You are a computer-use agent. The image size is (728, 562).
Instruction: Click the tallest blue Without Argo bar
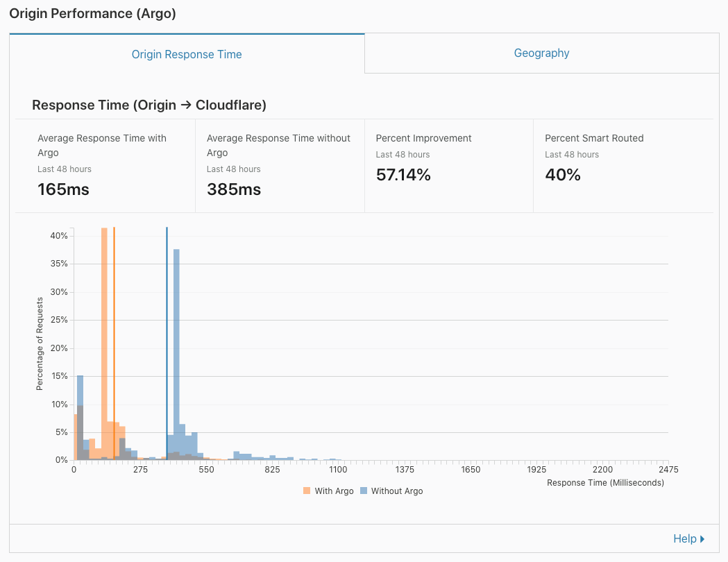(176, 354)
